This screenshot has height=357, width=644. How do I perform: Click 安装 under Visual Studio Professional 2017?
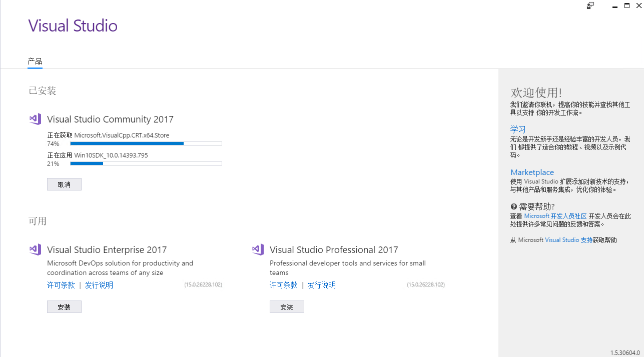tap(287, 306)
